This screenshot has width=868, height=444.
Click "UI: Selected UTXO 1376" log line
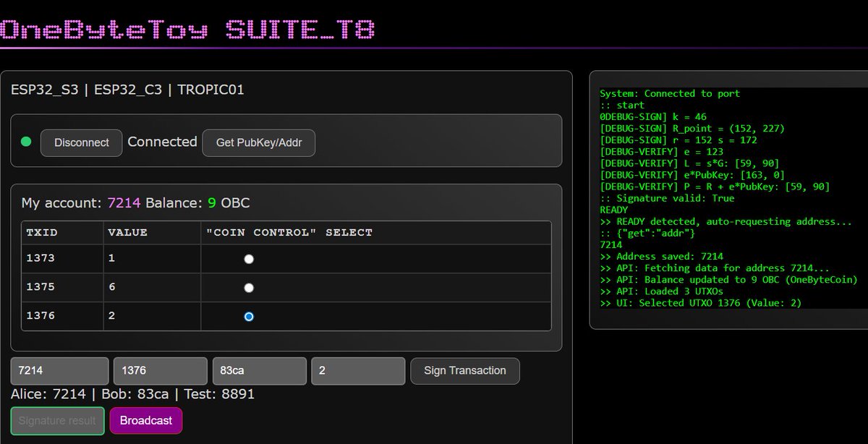point(700,303)
